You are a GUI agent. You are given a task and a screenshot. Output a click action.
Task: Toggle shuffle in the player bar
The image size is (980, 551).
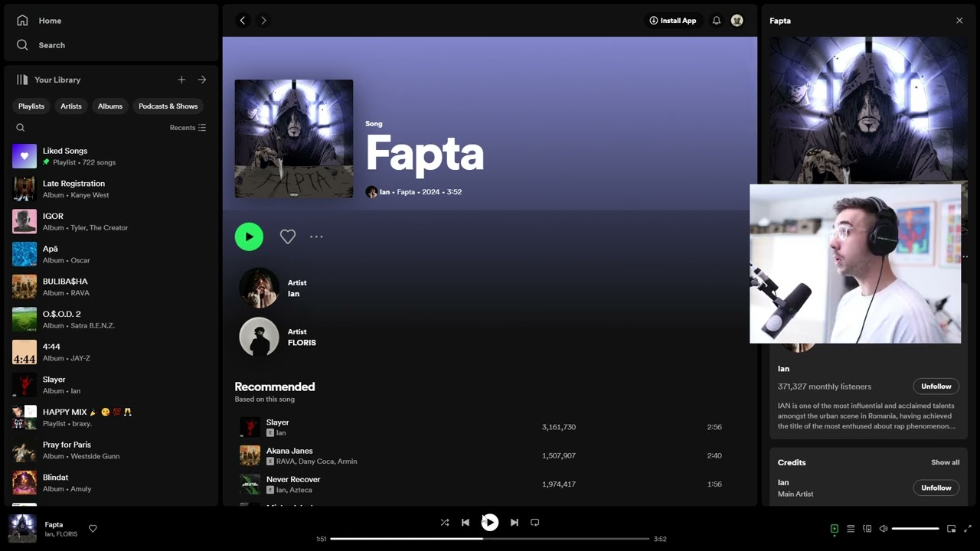point(445,523)
